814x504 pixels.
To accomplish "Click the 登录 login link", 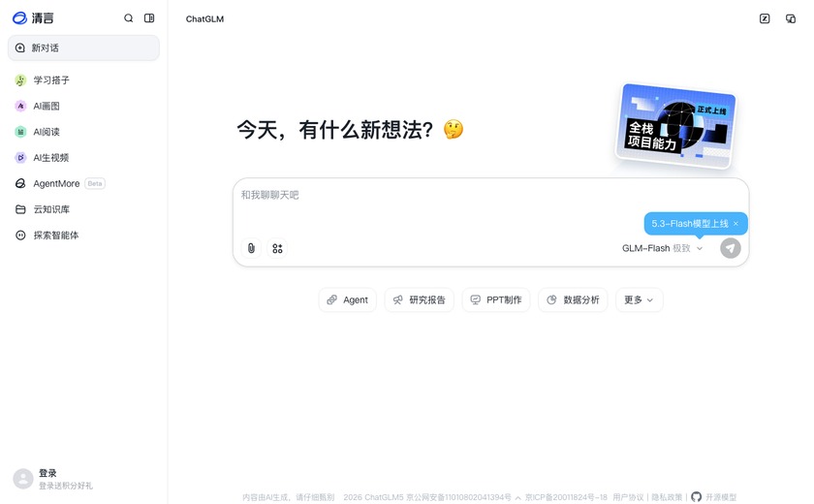I will [47, 473].
